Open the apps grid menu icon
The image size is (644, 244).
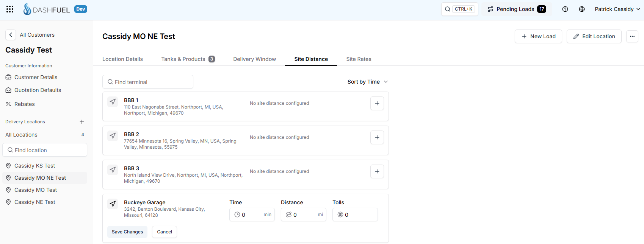(x=10, y=9)
